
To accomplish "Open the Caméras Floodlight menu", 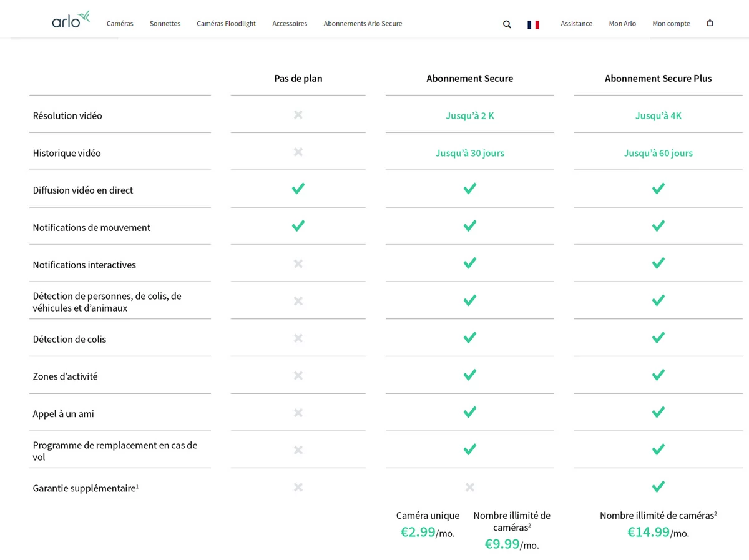I will (x=227, y=24).
